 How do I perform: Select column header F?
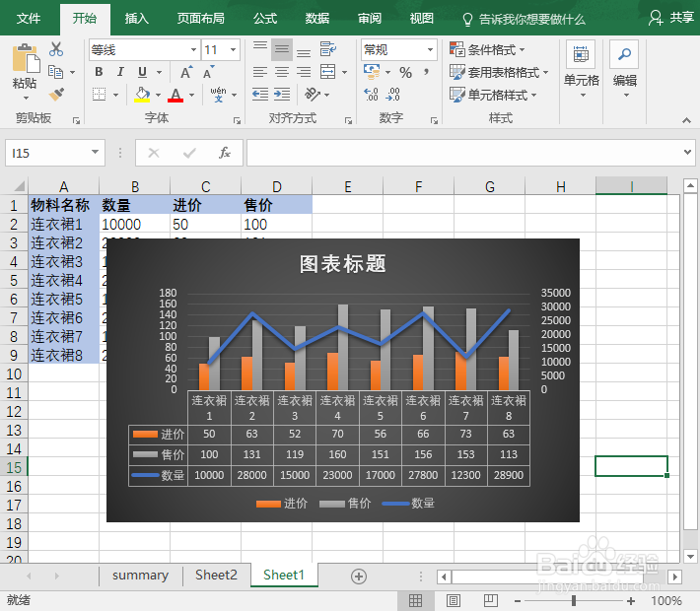tap(418, 186)
